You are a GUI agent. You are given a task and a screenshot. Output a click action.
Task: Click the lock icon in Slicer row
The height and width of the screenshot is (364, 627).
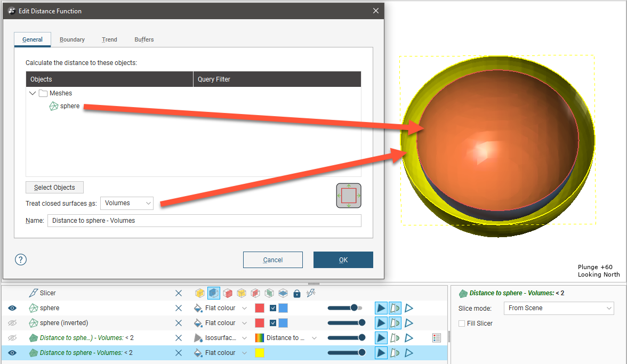(296, 294)
